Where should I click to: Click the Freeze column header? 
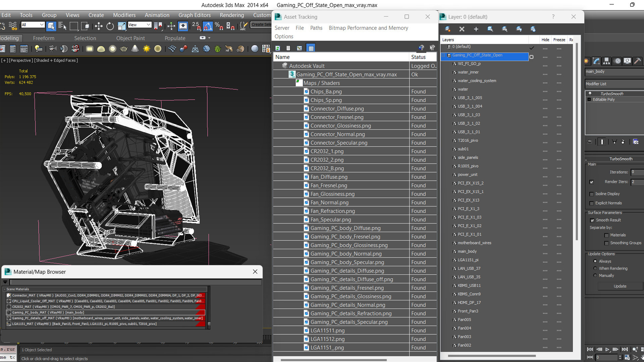point(559,40)
